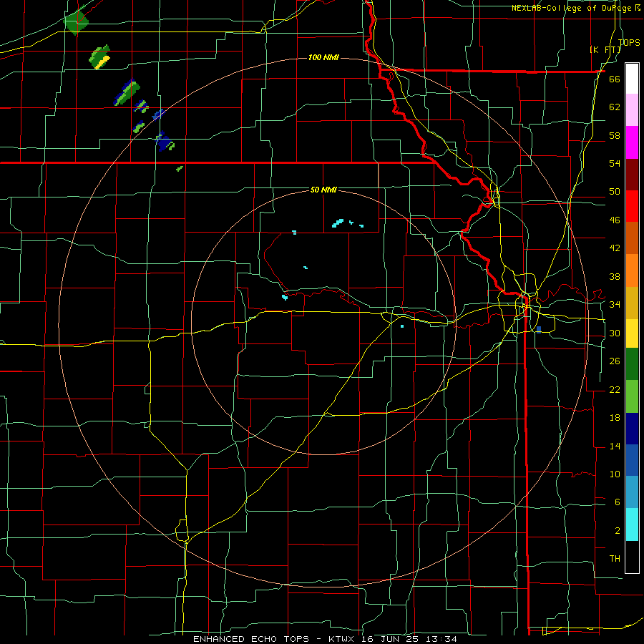Click the legend value 42

615,248
